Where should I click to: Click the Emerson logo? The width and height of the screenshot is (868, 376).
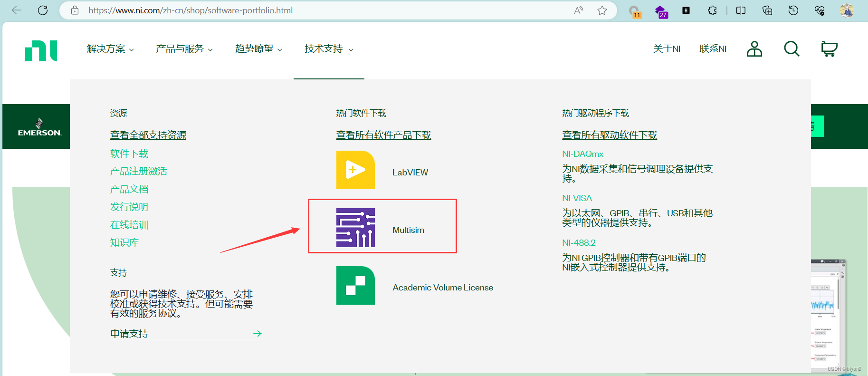pyautogui.click(x=39, y=127)
